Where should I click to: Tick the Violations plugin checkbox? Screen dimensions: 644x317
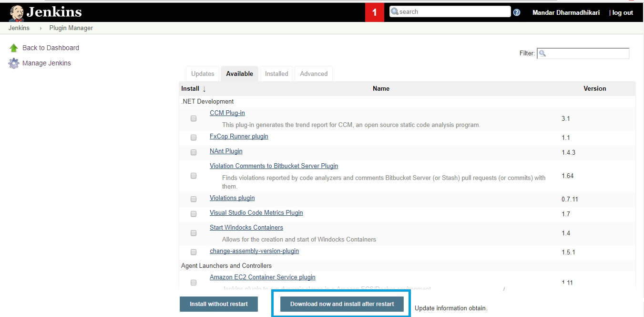194,199
